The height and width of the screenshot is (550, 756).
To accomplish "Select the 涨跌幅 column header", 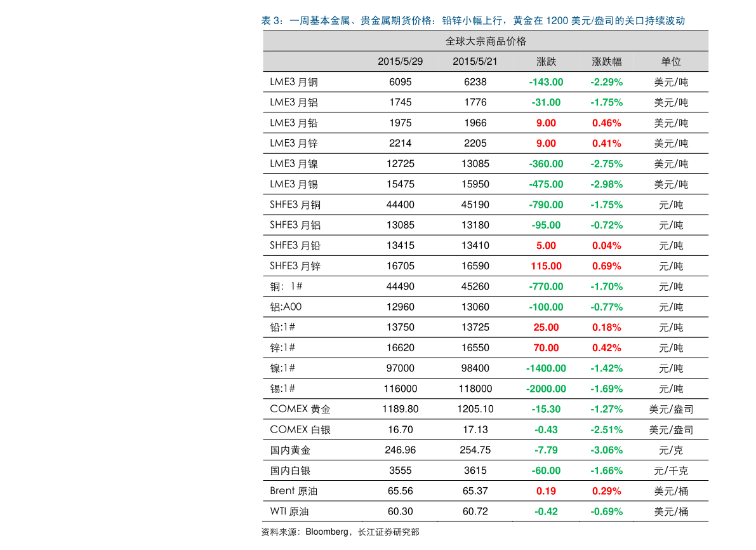I will [x=606, y=62].
